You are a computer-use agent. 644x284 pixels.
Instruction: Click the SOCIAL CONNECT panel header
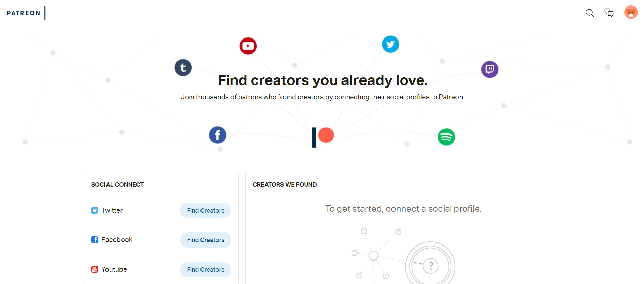(117, 184)
